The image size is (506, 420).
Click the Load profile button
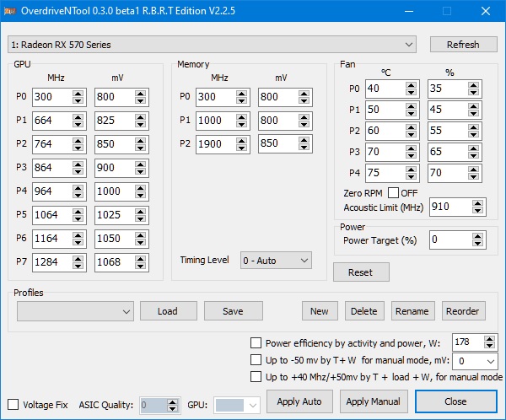point(169,311)
